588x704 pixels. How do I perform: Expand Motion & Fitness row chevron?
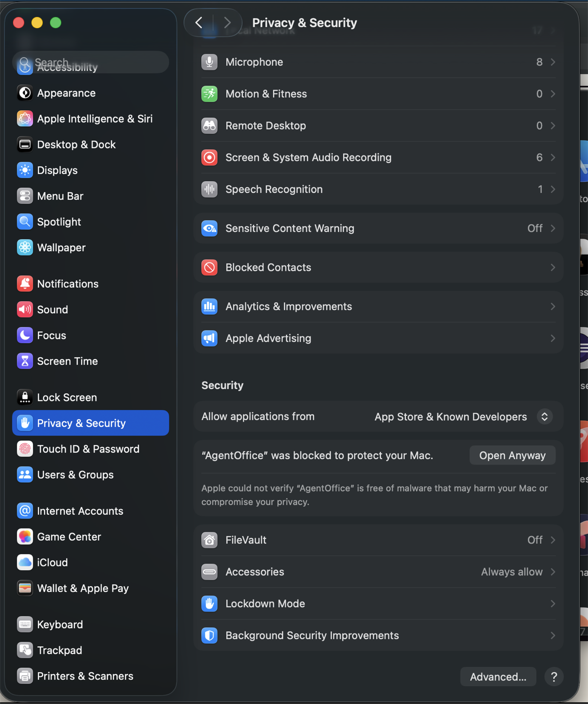pyautogui.click(x=553, y=94)
